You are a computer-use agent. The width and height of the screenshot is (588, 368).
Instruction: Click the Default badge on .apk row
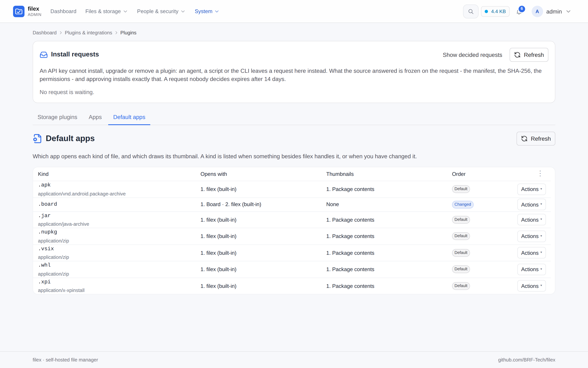coord(461,189)
